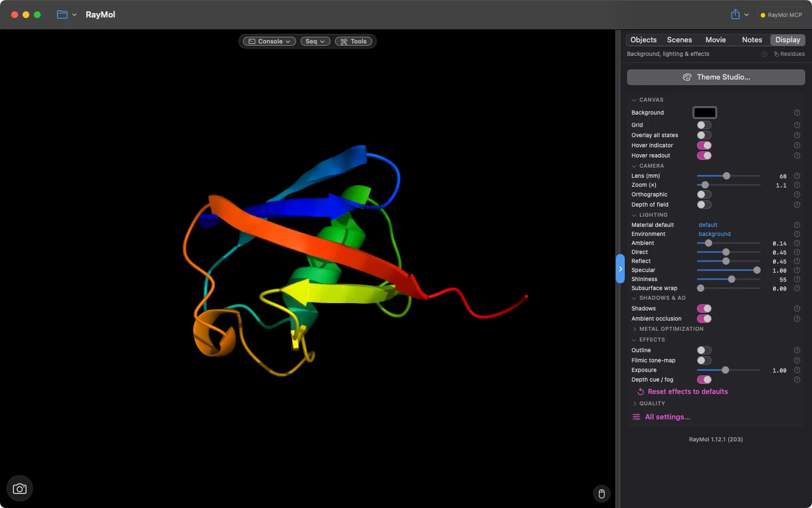Viewport: 812px width, 508px height.
Task: Click the help icon for Shadows
Action: click(797, 309)
